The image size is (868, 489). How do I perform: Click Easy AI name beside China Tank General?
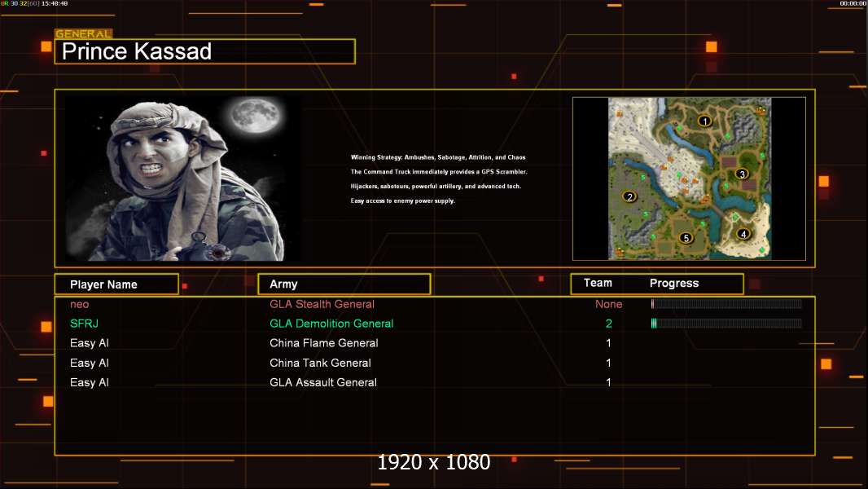[89, 363]
